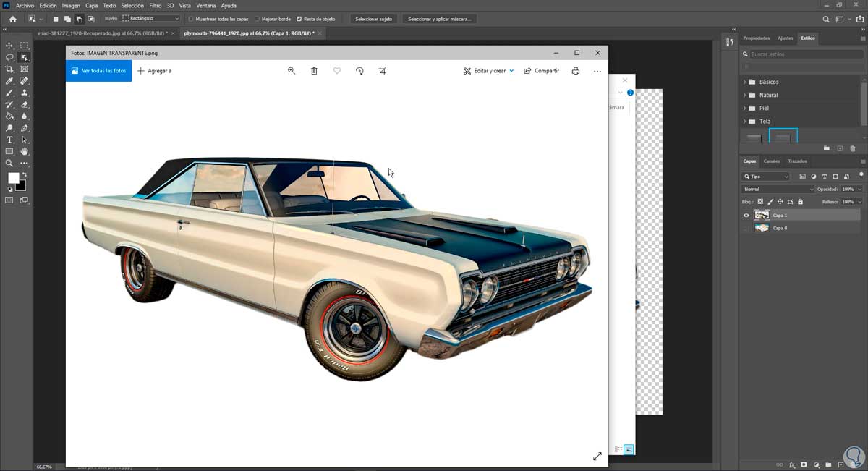This screenshot has width=868, height=471.
Task: Click the 'Seleccionar sujeto' button
Action: pos(373,19)
